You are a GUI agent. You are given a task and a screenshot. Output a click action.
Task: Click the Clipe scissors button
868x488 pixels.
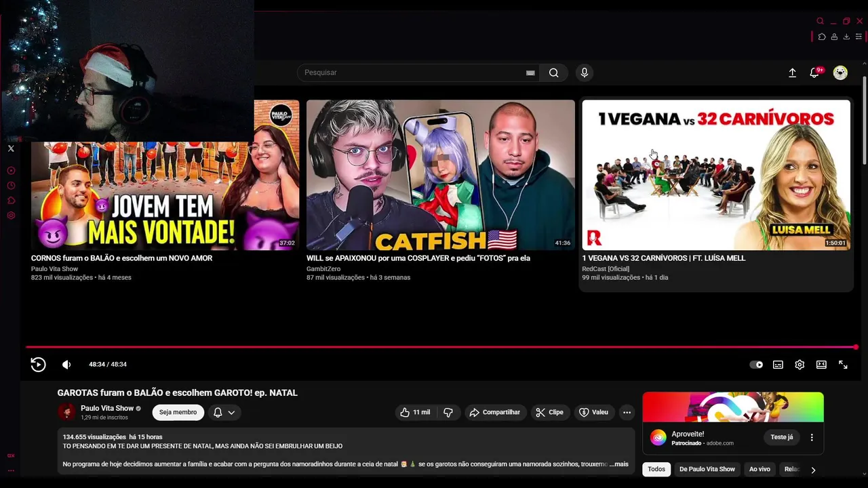click(549, 412)
